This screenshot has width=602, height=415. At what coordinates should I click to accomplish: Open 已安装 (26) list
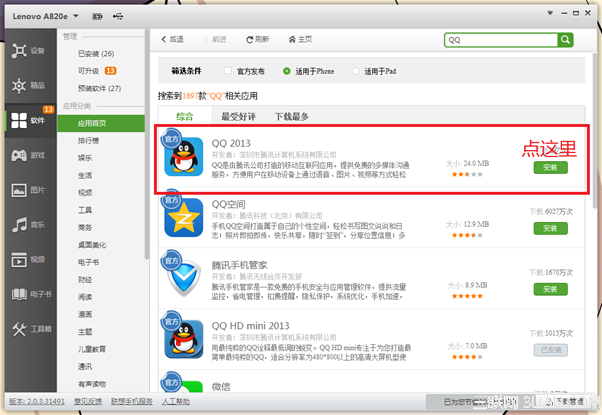96,53
